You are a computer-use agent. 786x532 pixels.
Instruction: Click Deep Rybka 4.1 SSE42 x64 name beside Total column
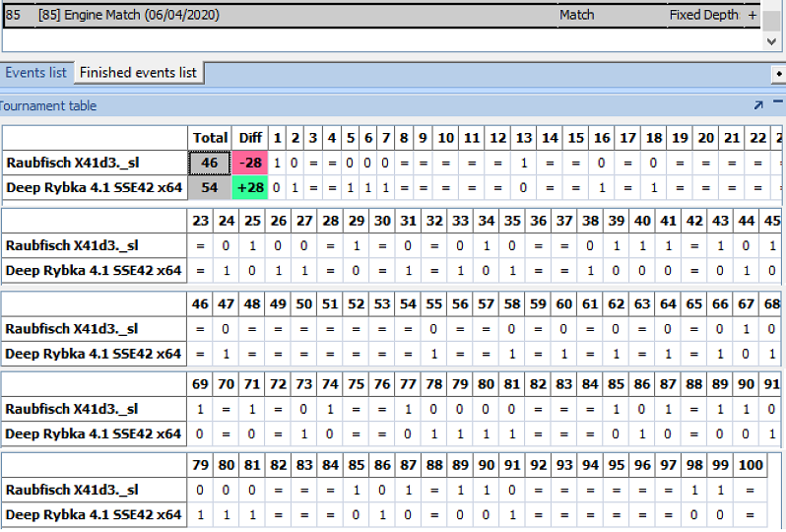click(95, 187)
